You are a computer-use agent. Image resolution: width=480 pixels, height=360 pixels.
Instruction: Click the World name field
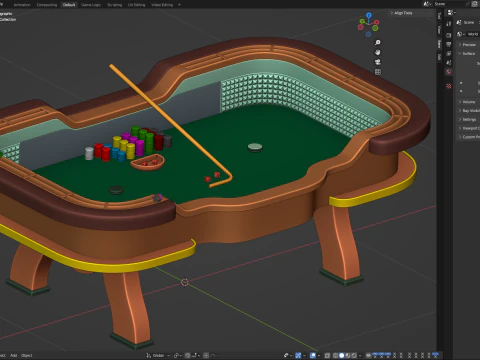click(x=473, y=34)
